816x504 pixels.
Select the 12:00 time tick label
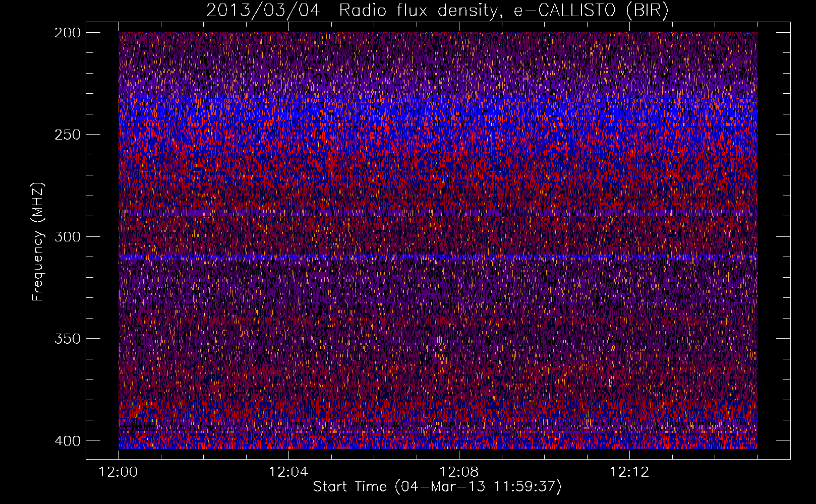click(118, 472)
